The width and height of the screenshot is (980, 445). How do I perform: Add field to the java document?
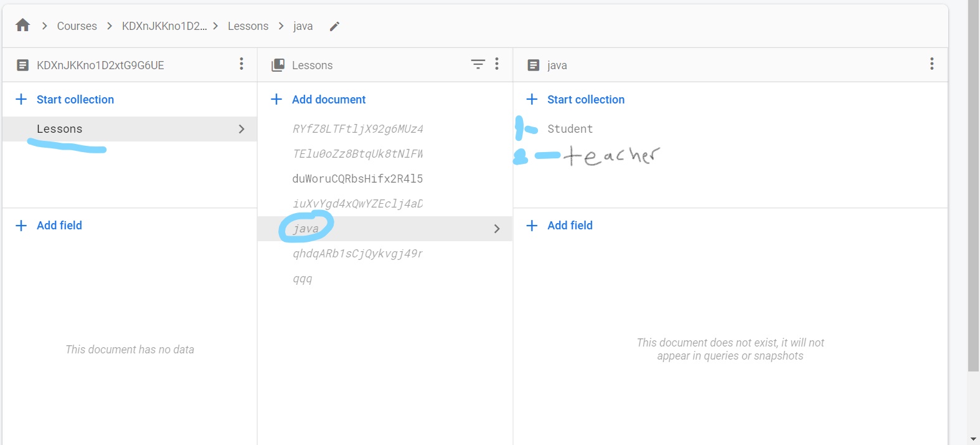click(559, 226)
